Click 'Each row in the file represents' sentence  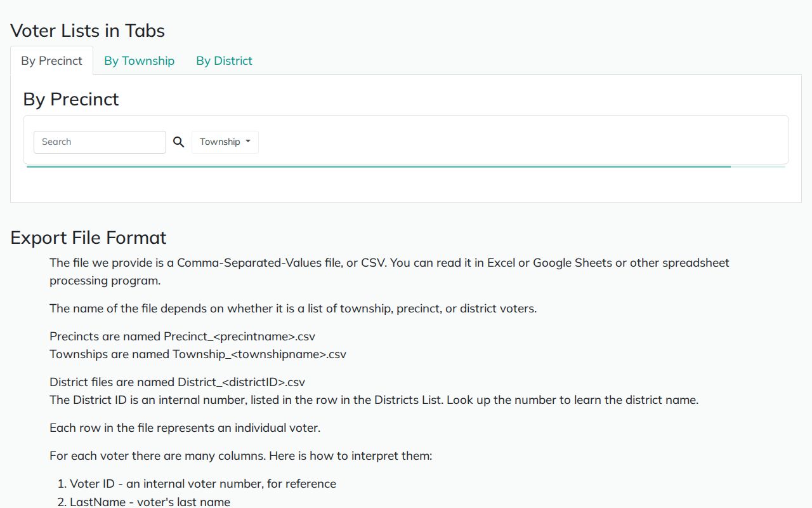pos(185,428)
